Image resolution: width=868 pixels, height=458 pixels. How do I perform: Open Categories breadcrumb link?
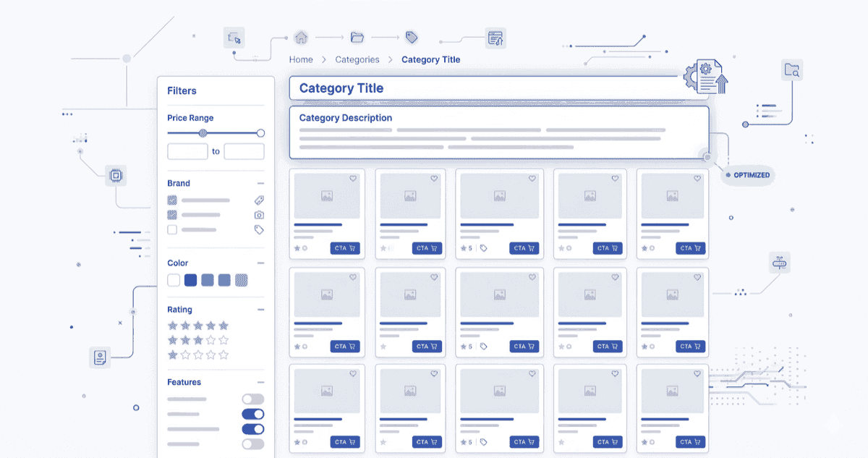click(x=357, y=60)
